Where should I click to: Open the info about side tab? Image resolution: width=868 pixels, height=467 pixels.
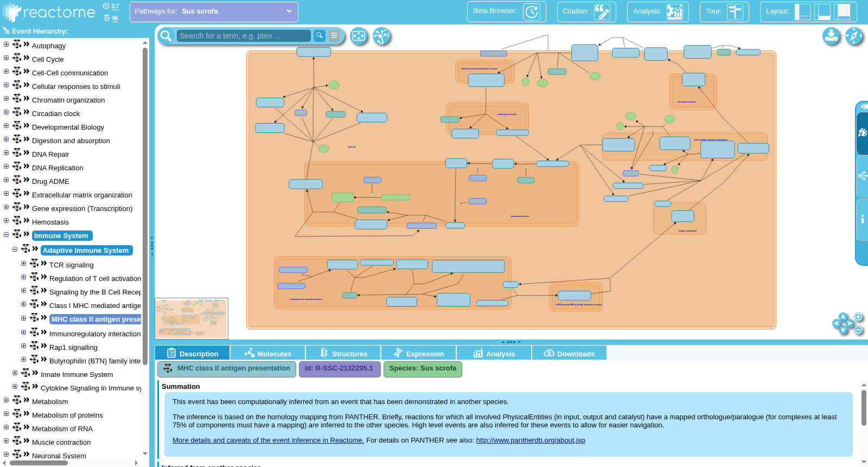(x=862, y=219)
